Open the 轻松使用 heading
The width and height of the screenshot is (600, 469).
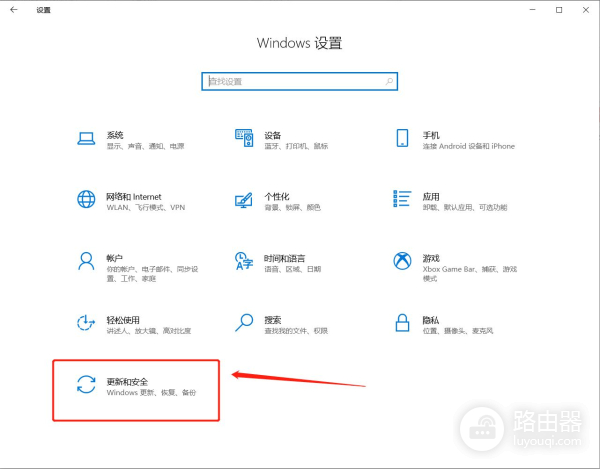click(123, 320)
